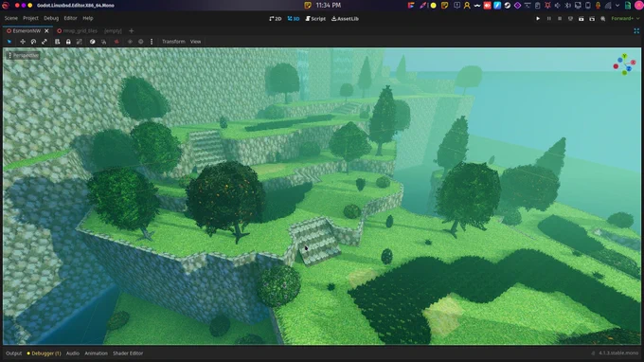644x362 pixels.
Task: Select the [empty] scene tab
Action: click(113, 31)
